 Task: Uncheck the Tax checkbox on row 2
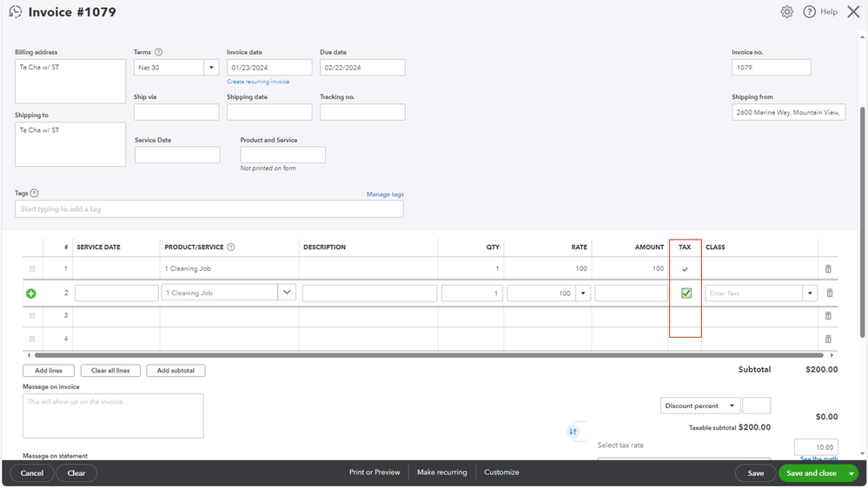pyautogui.click(x=686, y=293)
